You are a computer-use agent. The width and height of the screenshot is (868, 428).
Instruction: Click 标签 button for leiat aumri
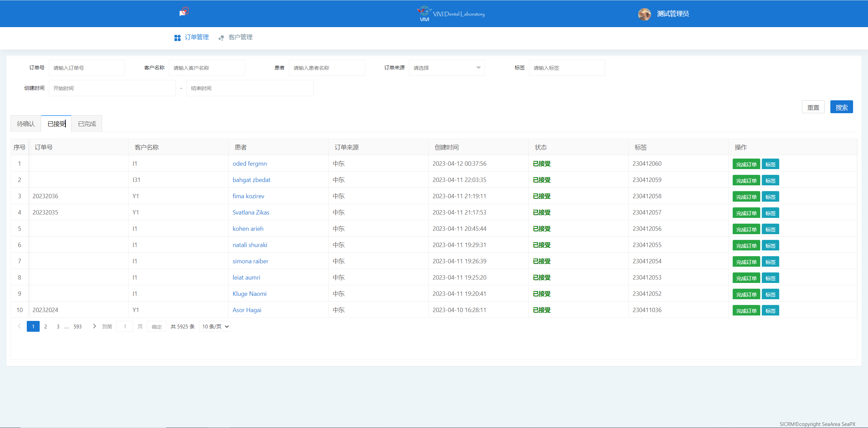point(770,278)
